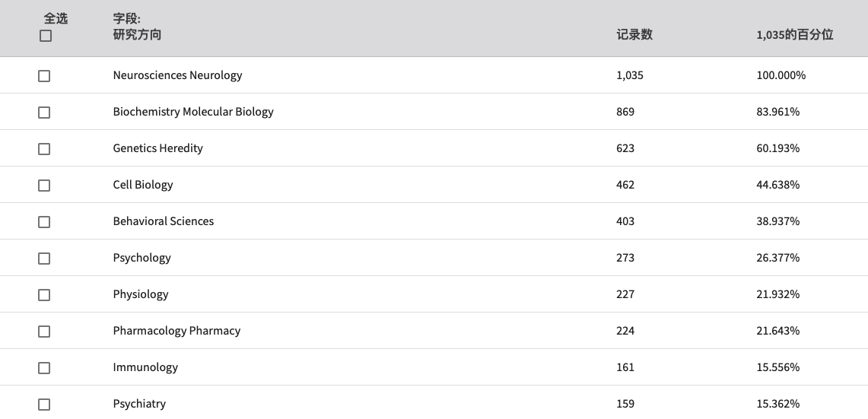This screenshot has width=868, height=419.
Task: Mark the Psychology row checkbox
Action: pos(44,259)
